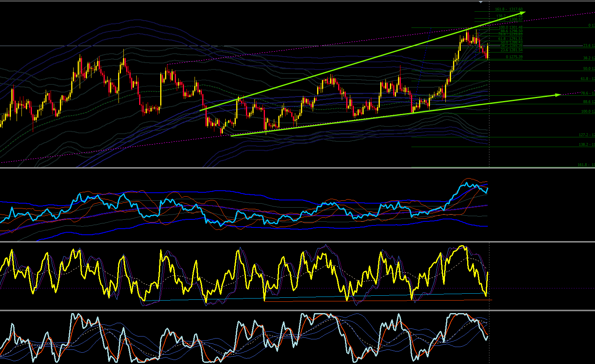595x364 pixels.
Task: Click the Fibonacci level label "100.0 1301.48"
Action: (x=510, y=27)
